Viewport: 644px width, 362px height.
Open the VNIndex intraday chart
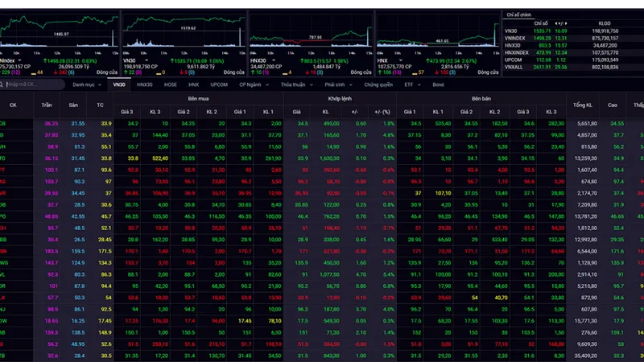click(x=60, y=32)
